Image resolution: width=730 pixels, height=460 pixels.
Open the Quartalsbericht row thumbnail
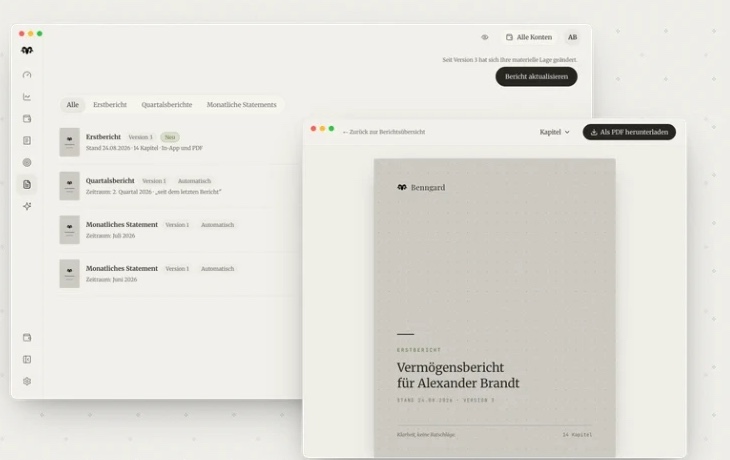click(69, 186)
